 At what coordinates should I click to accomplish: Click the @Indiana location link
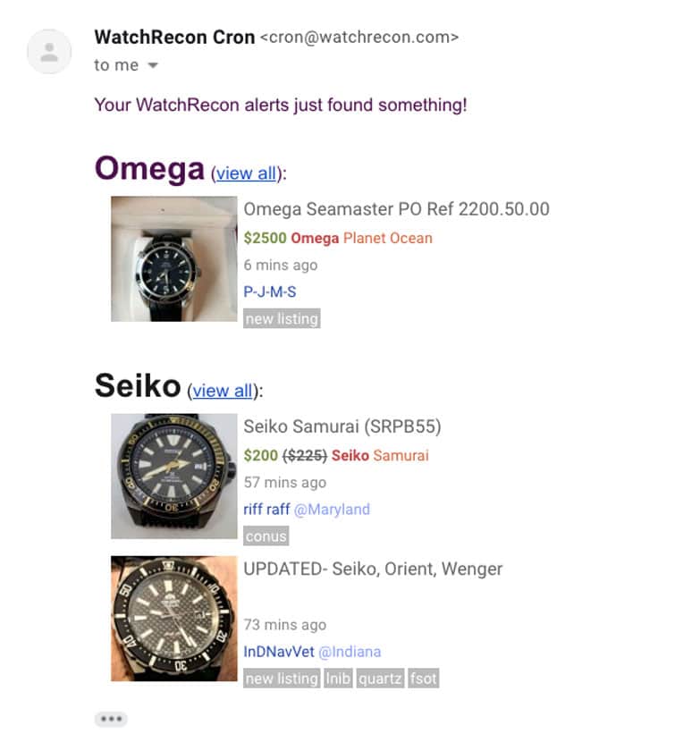[350, 652]
